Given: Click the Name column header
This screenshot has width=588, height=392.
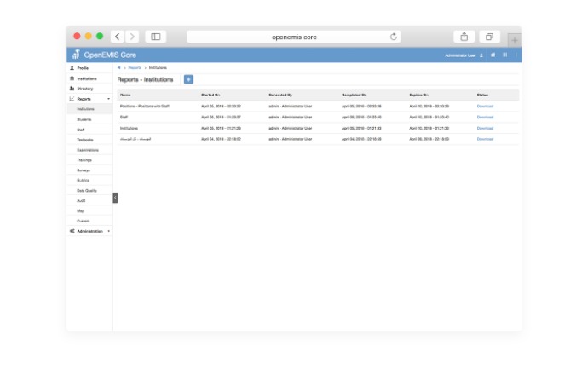Looking at the screenshot, I should [125, 95].
